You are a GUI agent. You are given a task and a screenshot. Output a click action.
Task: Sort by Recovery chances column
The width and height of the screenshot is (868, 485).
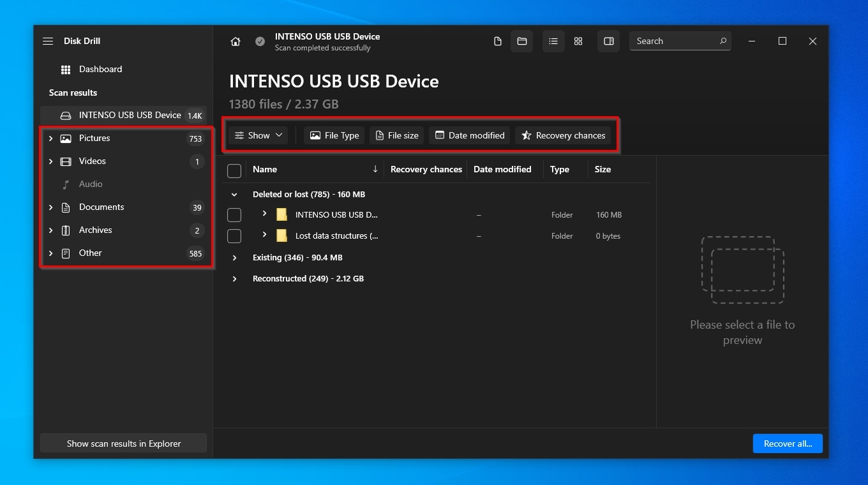click(426, 169)
